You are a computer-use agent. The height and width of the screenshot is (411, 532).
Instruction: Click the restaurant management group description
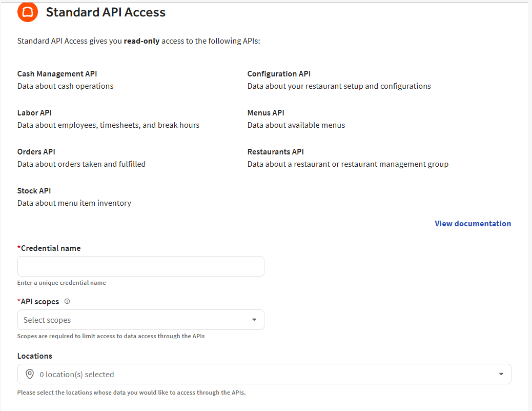pyautogui.click(x=348, y=164)
